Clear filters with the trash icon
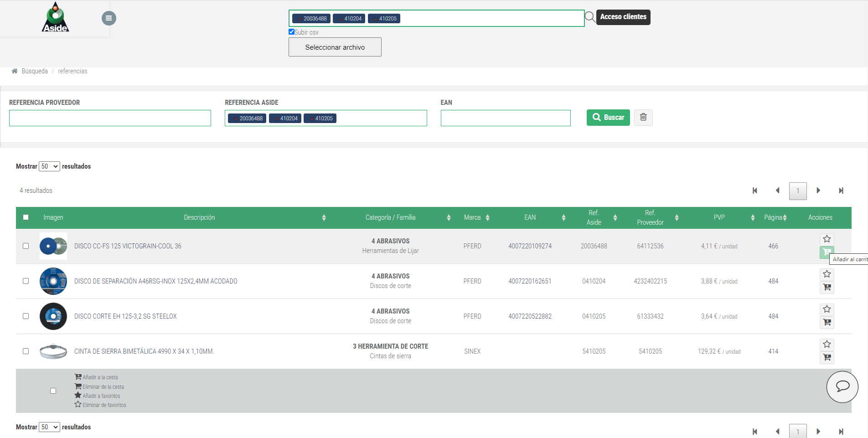 (643, 118)
